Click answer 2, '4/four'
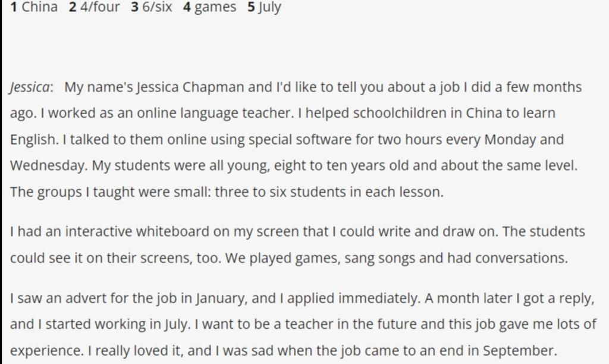Viewport: 609px width, 364px height. [94, 8]
